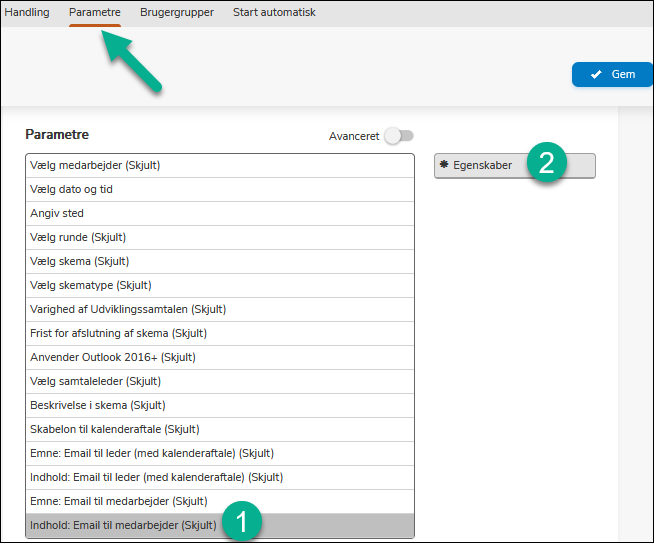Select 'Varighed af Udviklingssamtalen (Skjult)' row

[128, 309]
